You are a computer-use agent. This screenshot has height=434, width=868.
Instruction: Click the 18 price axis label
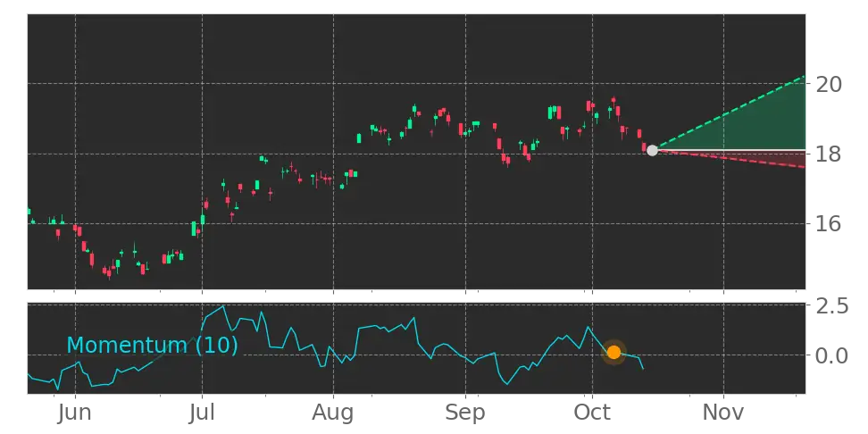tap(828, 154)
